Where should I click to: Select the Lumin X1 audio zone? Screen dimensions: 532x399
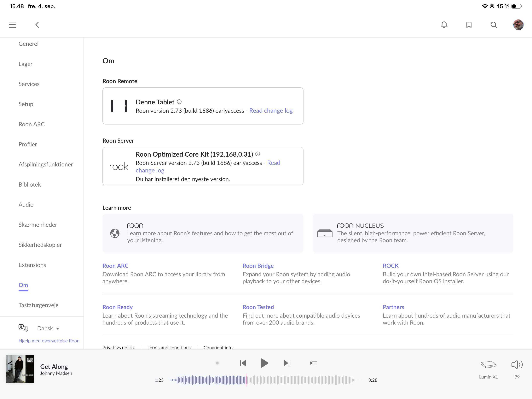click(x=489, y=370)
